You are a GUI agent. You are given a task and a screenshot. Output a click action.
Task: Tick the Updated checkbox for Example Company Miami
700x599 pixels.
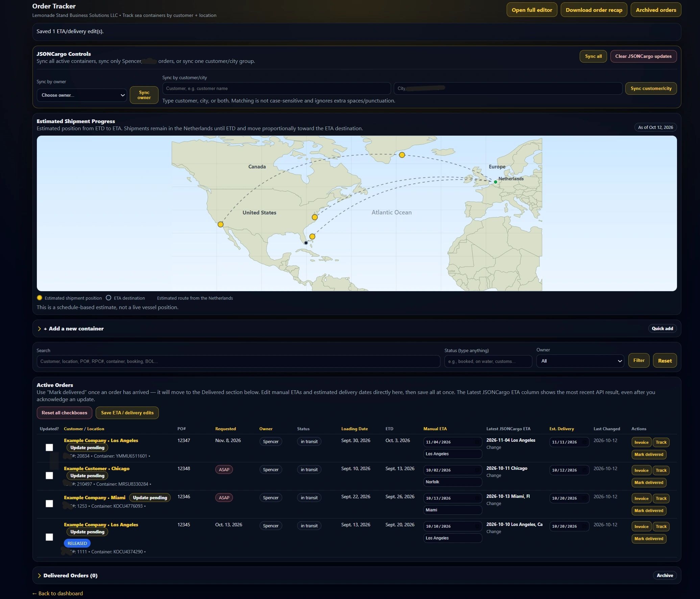[x=49, y=504]
